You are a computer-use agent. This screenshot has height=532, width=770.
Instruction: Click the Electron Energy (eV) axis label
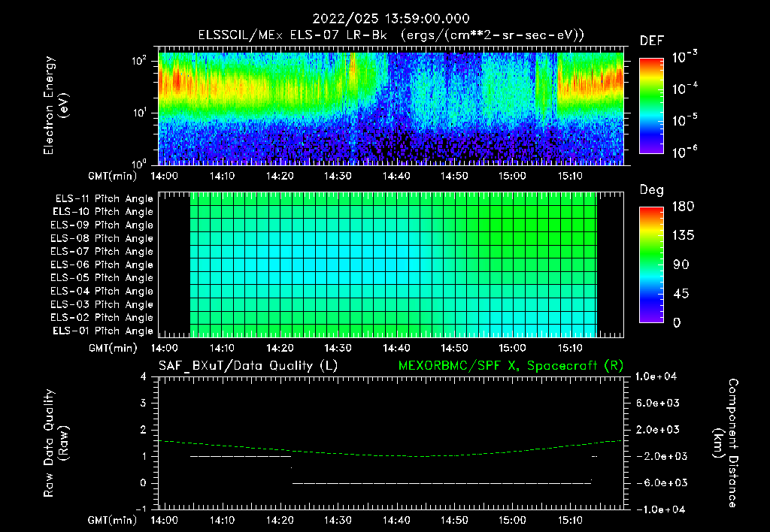click(x=56, y=105)
